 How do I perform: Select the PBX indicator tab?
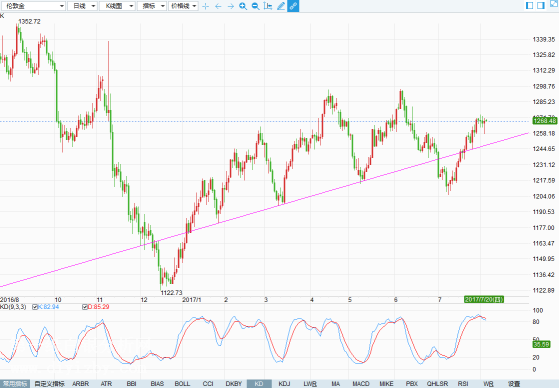click(x=412, y=384)
